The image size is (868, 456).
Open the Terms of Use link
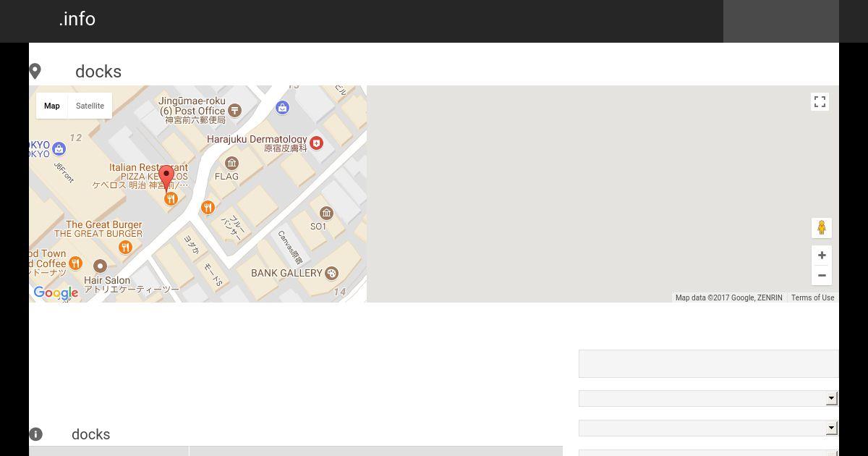pyautogui.click(x=812, y=297)
